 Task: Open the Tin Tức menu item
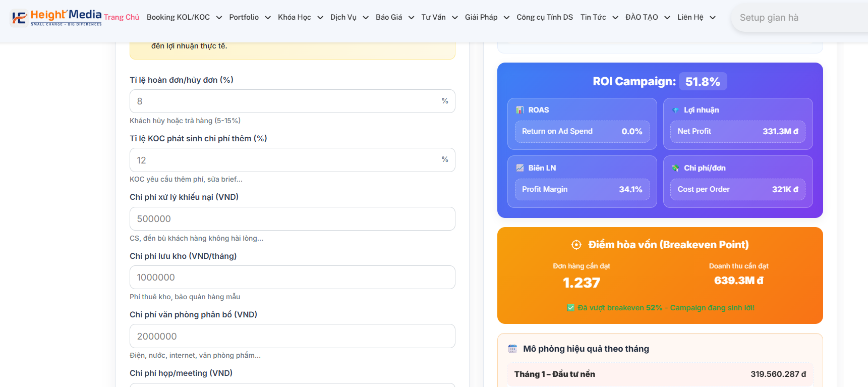point(593,17)
